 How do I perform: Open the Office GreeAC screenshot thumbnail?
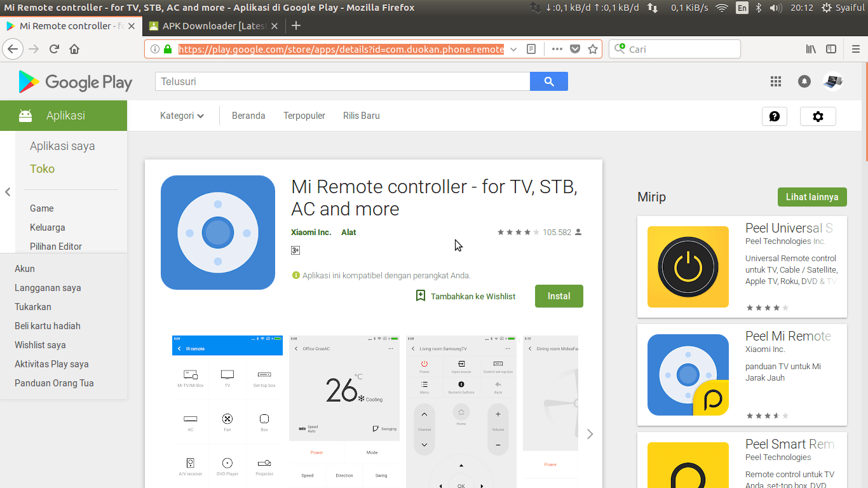click(x=344, y=412)
